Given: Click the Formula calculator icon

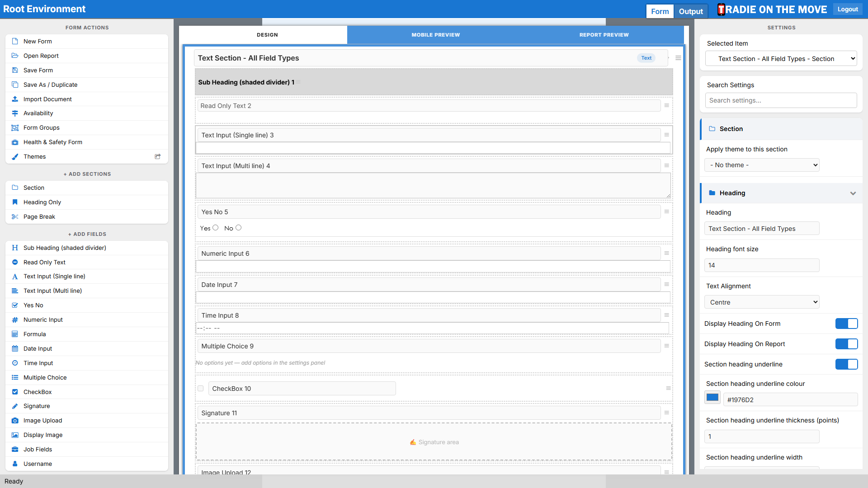Looking at the screenshot, I should [x=15, y=334].
